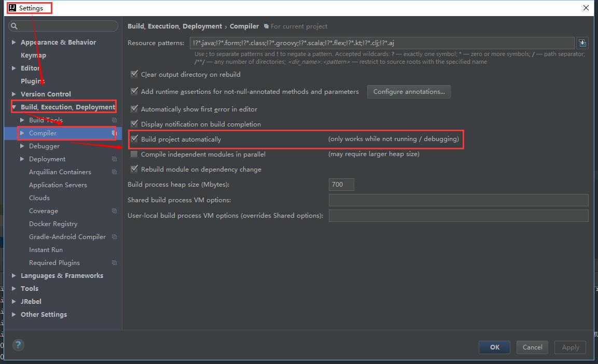The height and width of the screenshot is (364, 598).
Task: Click User-local build process VM options field
Action: (x=458, y=216)
